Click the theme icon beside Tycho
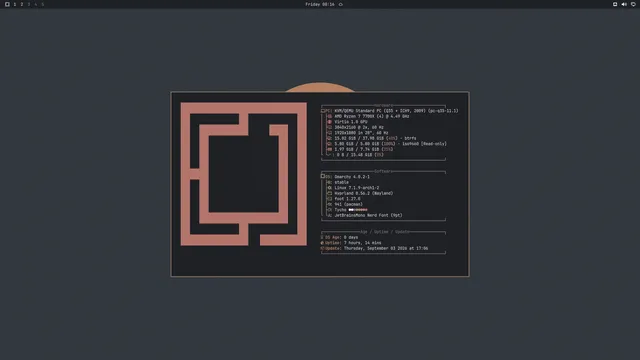 [330, 210]
